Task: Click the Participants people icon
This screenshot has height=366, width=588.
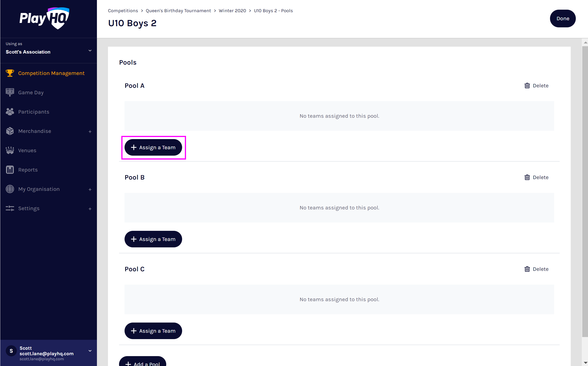Action: pyautogui.click(x=10, y=112)
